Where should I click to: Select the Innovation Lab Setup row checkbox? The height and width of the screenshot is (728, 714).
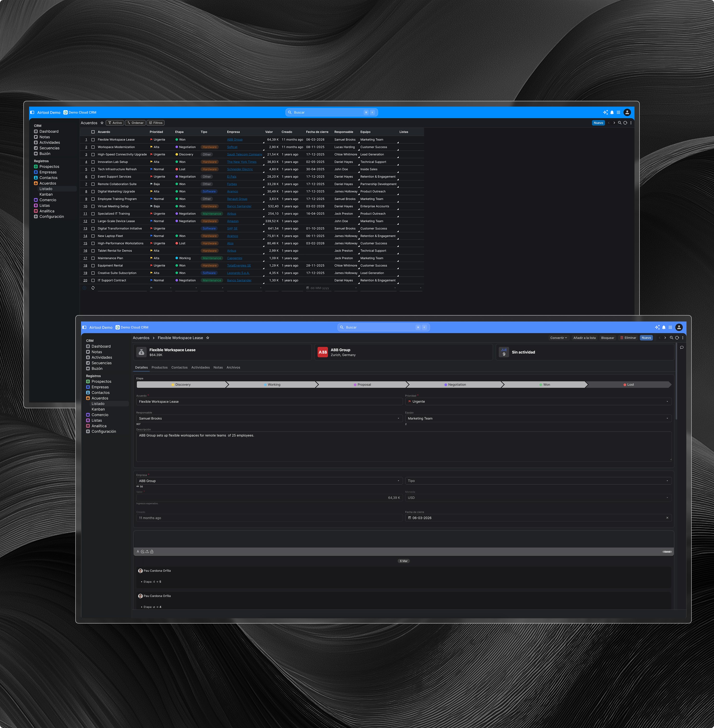pyautogui.click(x=93, y=162)
